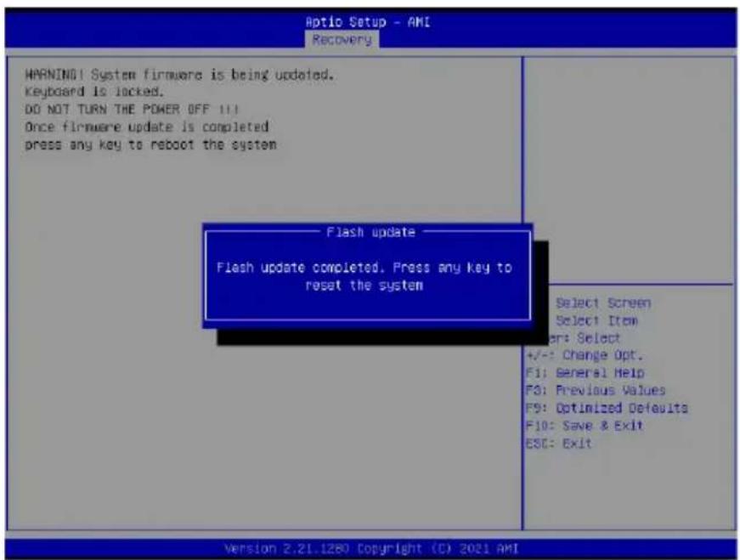Click the 'Flash update completed. Press any key to' line
The width and height of the screenshot is (740, 560).
coord(364,268)
